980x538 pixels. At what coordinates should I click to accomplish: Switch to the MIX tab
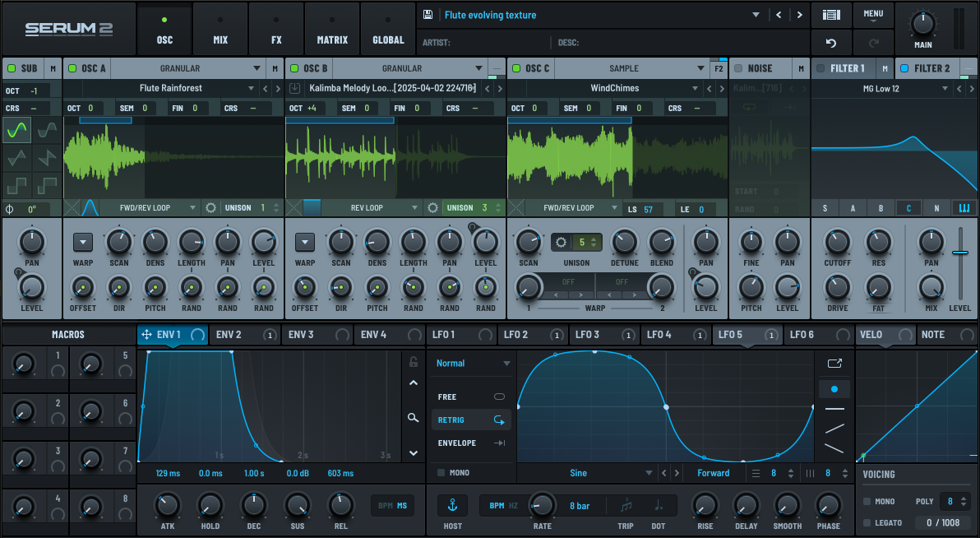(220, 30)
